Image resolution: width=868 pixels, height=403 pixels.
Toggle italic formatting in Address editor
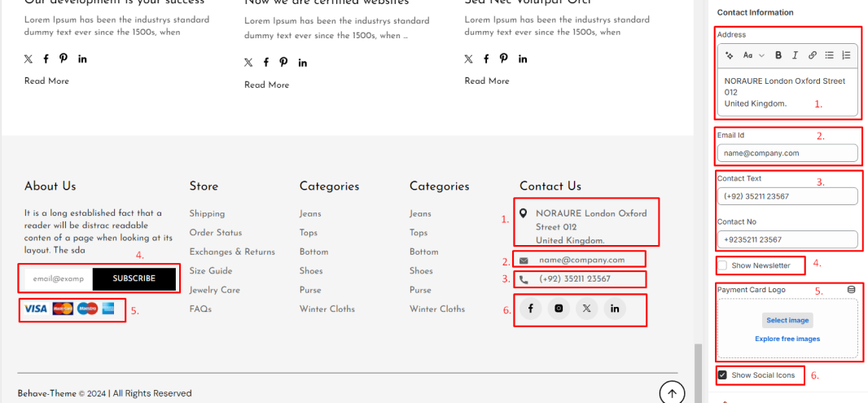[x=795, y=55]
